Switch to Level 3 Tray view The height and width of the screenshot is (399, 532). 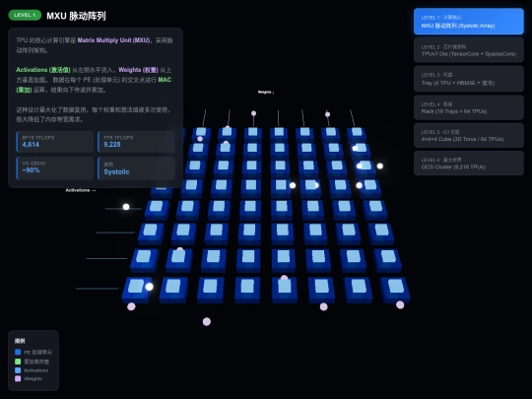(469, 79)
